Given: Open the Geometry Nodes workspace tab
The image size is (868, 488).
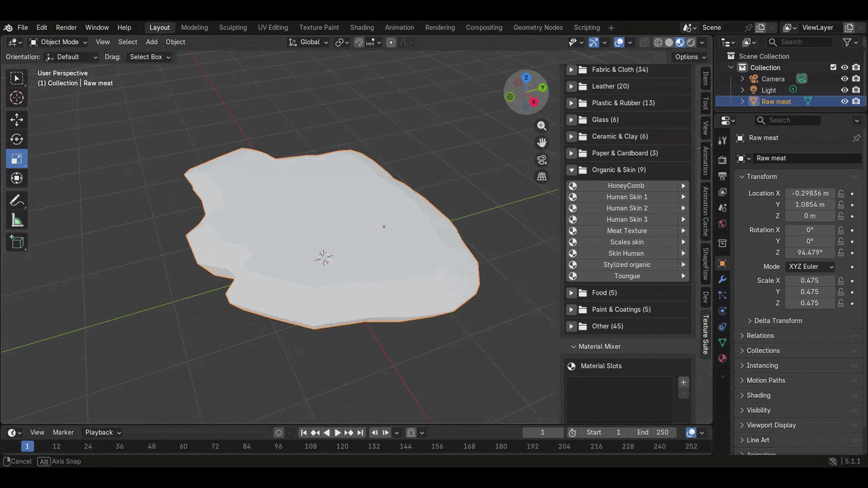Looking at the screenshot, I should [x=538, y=28].
